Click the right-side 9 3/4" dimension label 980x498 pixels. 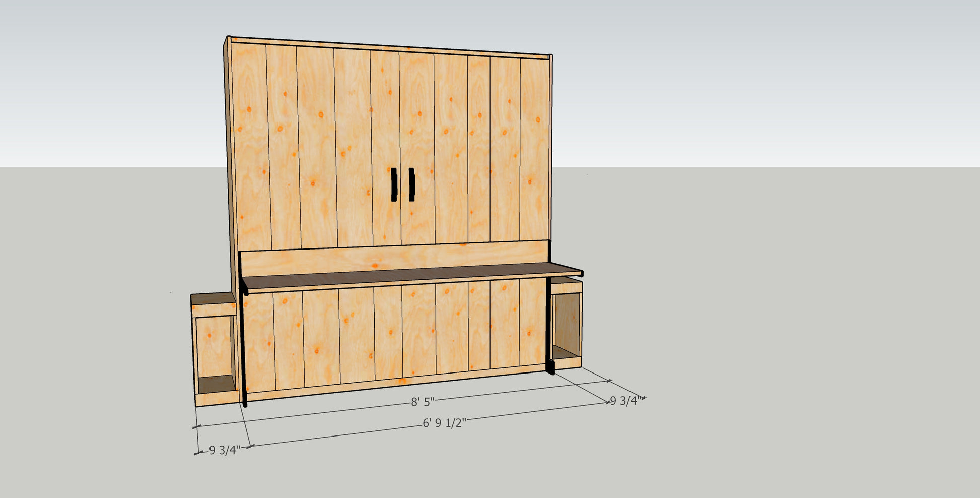click(624, 401)
